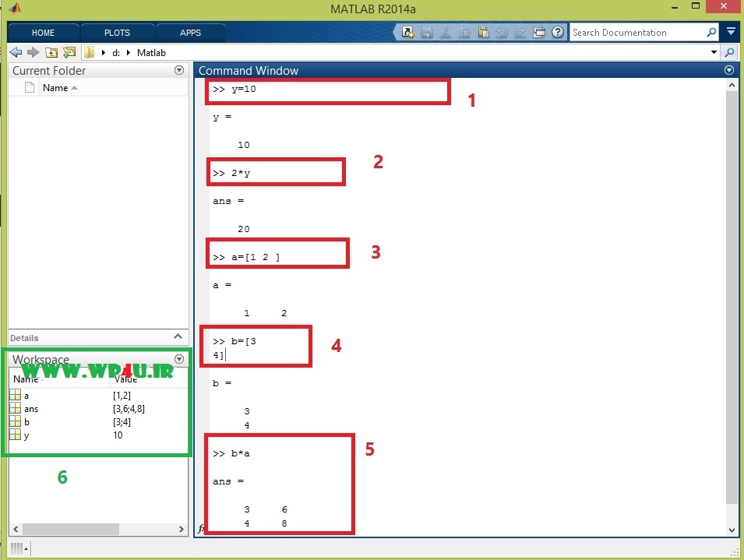Click the Workspace scroll right arrow

[x=182, y=529]
